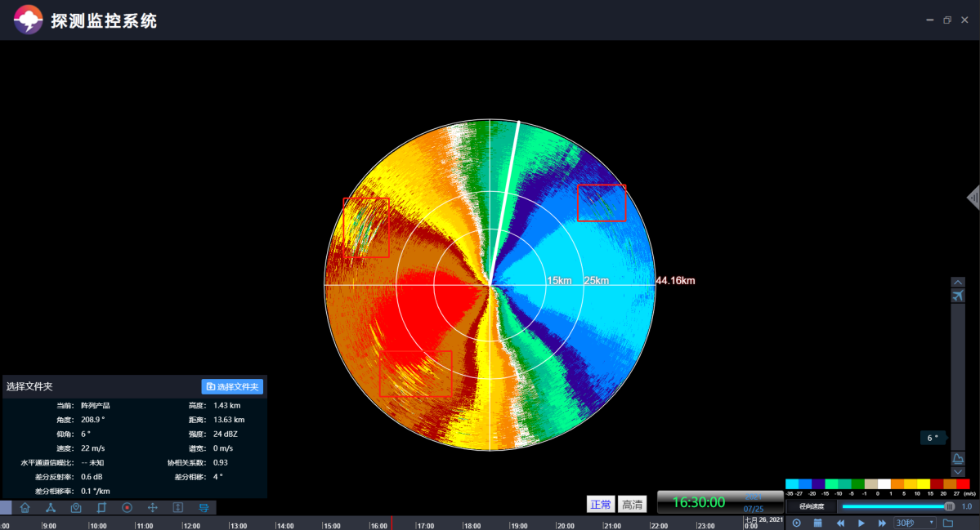Open the calendar icon in playback bar

point(817,523)
